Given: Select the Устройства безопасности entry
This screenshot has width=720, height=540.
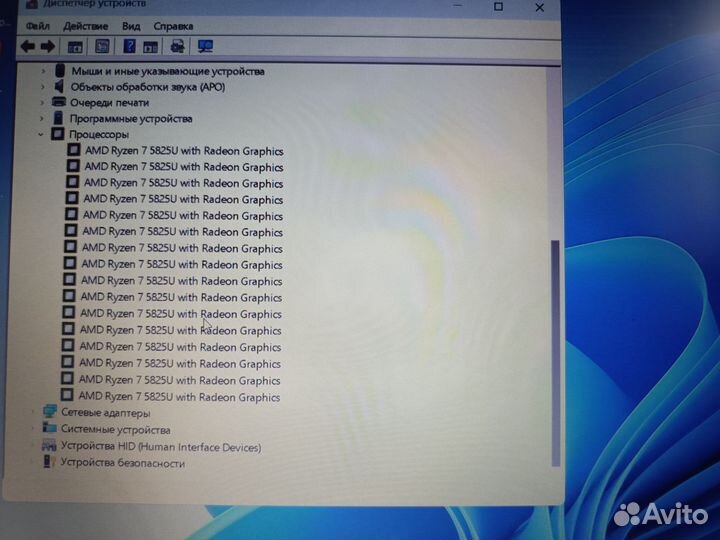Looking at the screenshot, I should pos(123,463).
